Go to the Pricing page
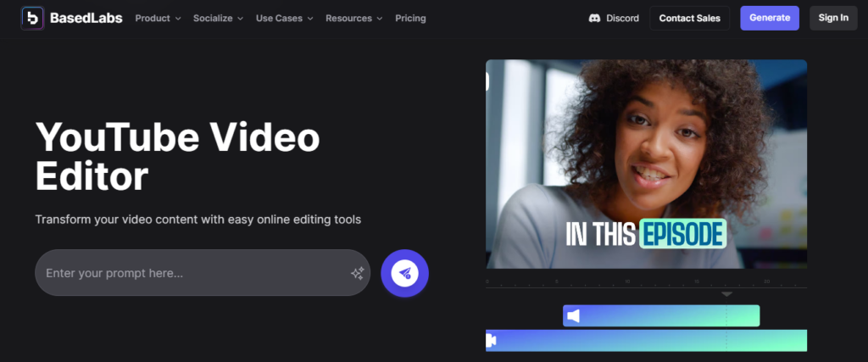Viewport: 868px width, 362px height. (410, 18)
